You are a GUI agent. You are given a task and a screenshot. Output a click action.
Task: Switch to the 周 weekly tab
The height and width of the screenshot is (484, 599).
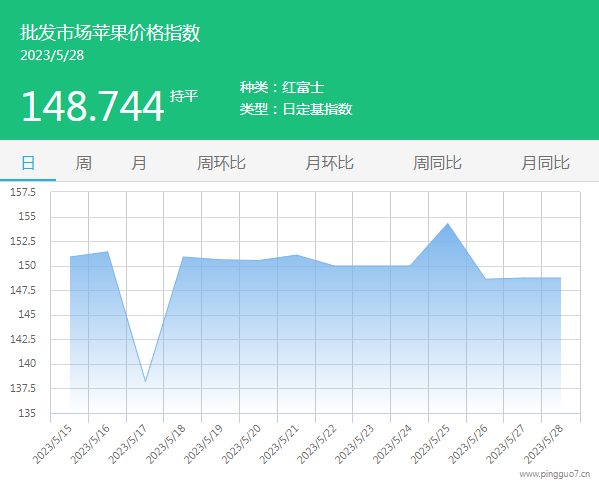pos(83,163)
